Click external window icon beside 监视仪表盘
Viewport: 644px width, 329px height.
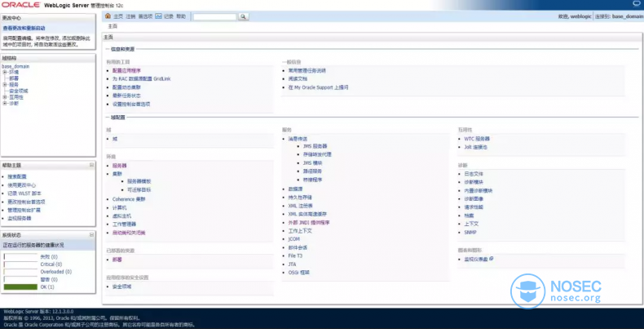(492, 259)
